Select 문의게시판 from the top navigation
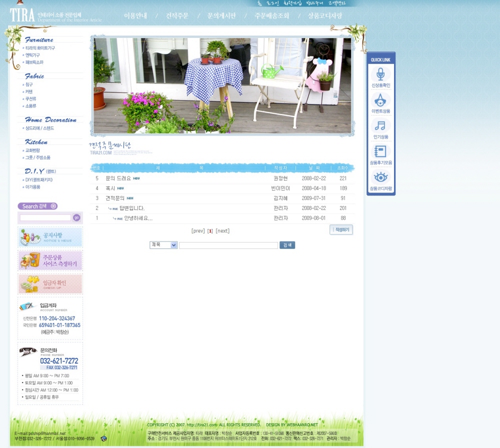Screen dimensions: 500x448 pos(221,16)
